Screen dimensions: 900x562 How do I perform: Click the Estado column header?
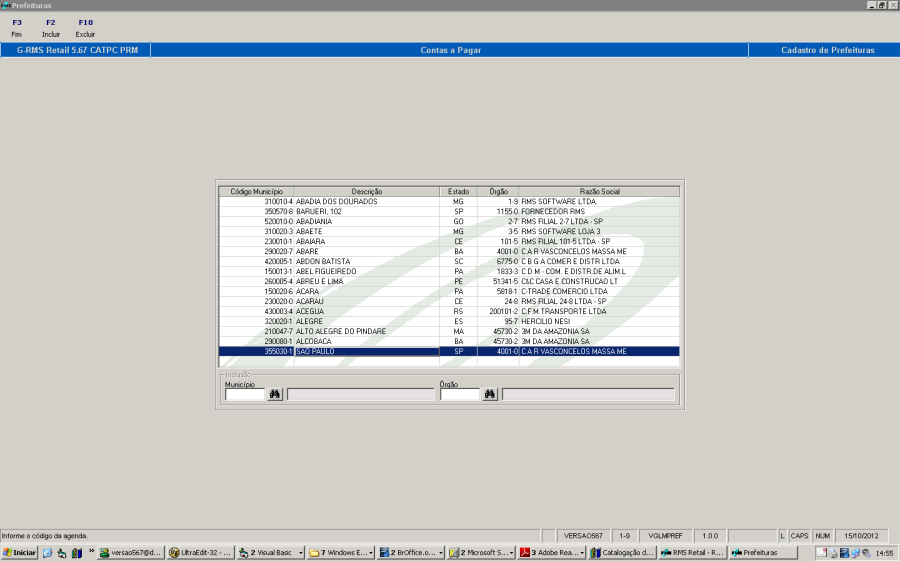[459, 192]
